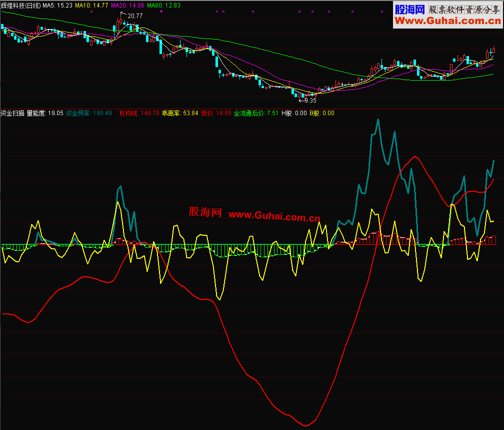504x430 pixels.
Task: Click the 现价: 16.05 value
Action: pyautogui.click(x=216, y=113)
